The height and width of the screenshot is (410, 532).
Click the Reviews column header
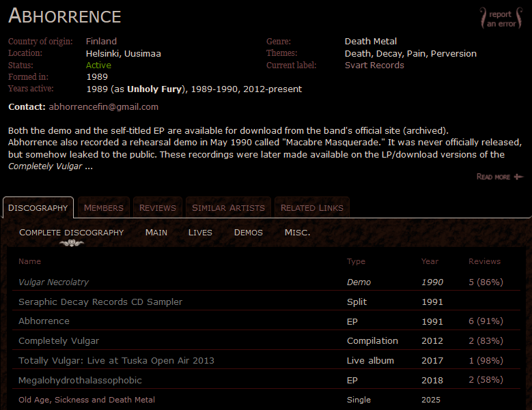click(484, 261)
